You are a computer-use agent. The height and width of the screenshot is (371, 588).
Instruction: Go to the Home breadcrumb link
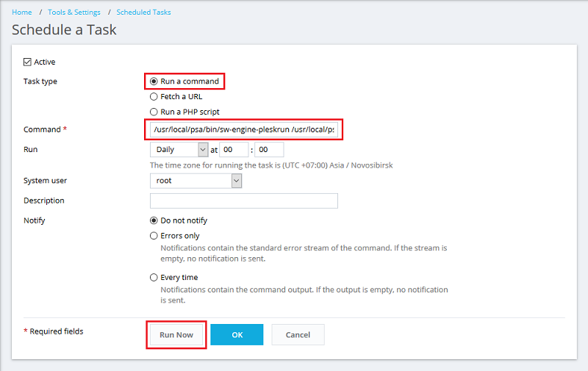(x=22, y=12)
